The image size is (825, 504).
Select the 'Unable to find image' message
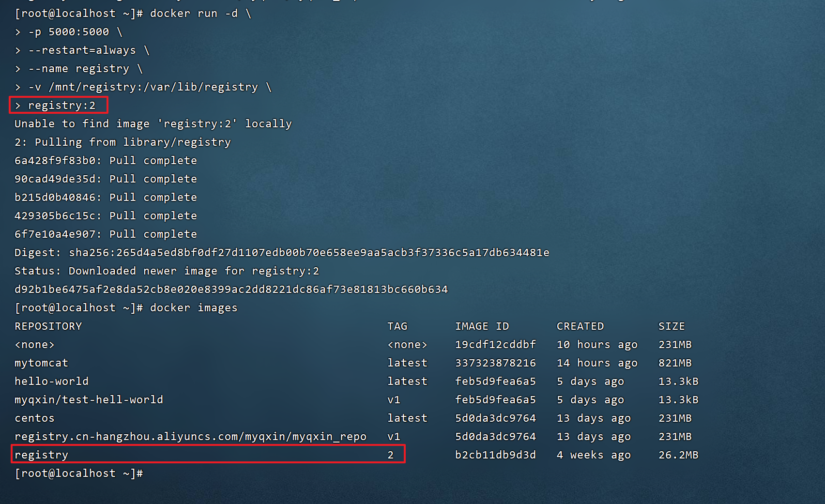point(153,124)
